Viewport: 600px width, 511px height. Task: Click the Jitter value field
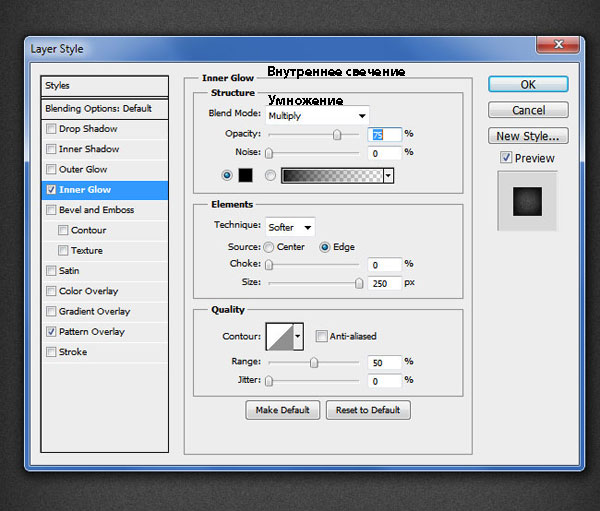[x=385, y=381]
